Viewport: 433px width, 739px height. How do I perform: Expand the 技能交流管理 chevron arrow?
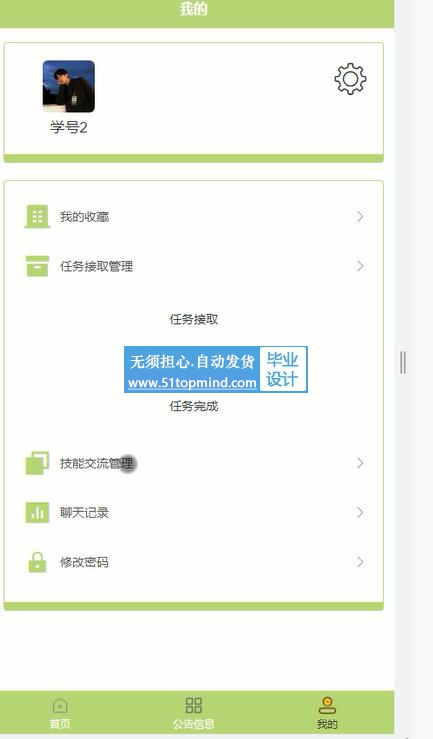point(360,463)
